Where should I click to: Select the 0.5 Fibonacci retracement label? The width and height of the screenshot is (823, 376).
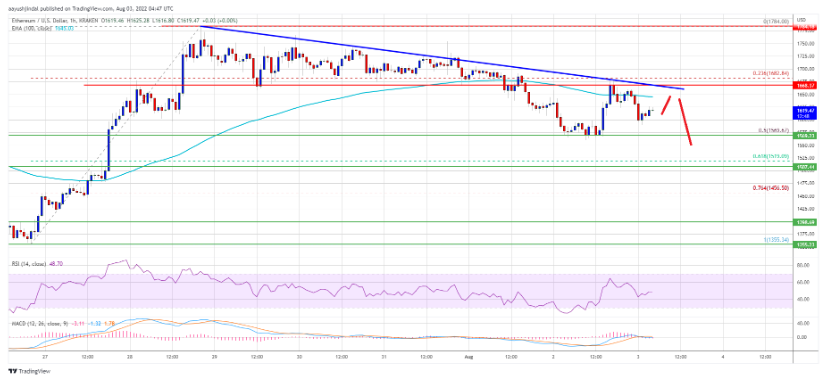773,131
